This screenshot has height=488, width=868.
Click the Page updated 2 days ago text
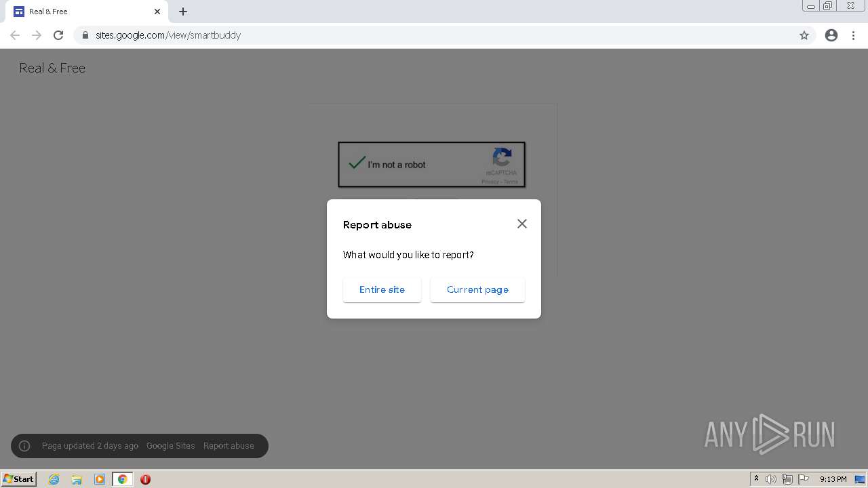pyautogui.click(x=90, y=446)
